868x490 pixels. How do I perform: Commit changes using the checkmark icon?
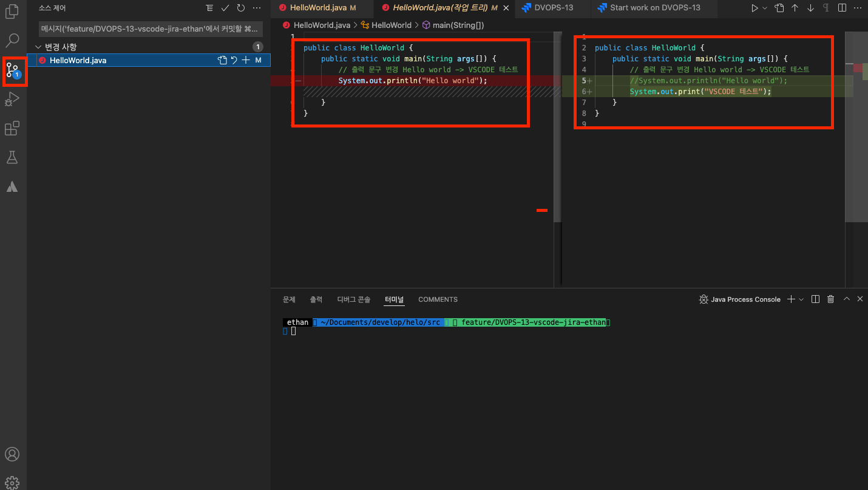tap(225, 8)
